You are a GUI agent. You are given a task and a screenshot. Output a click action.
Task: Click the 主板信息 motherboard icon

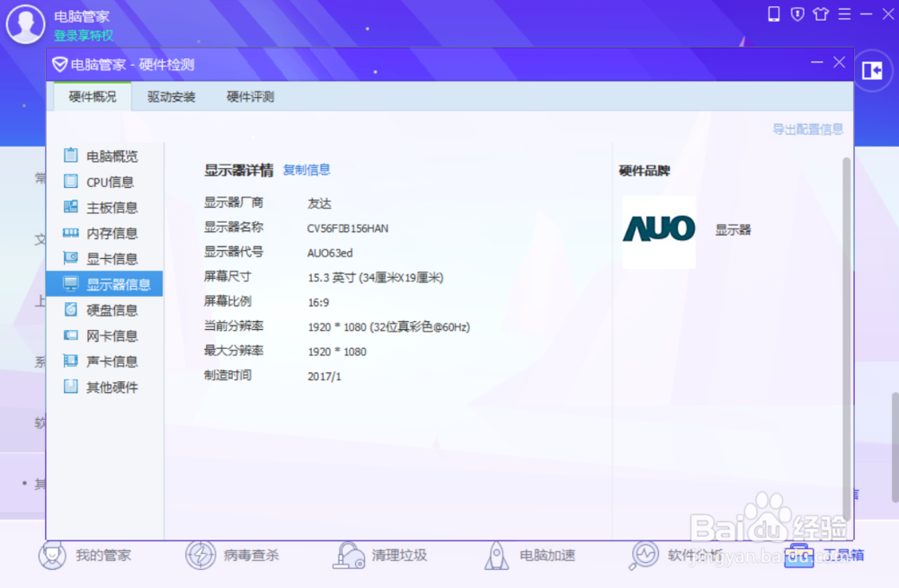point(70,207)
